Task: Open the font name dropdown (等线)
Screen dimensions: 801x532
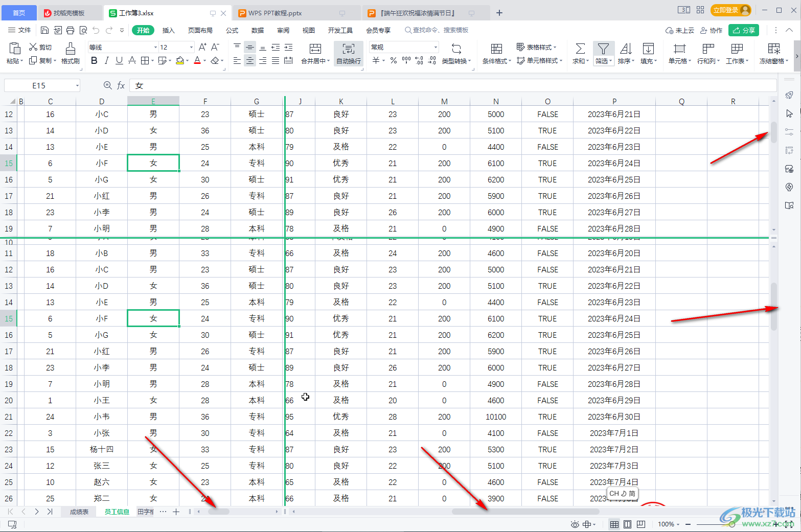Action: (x=156, y=47)
